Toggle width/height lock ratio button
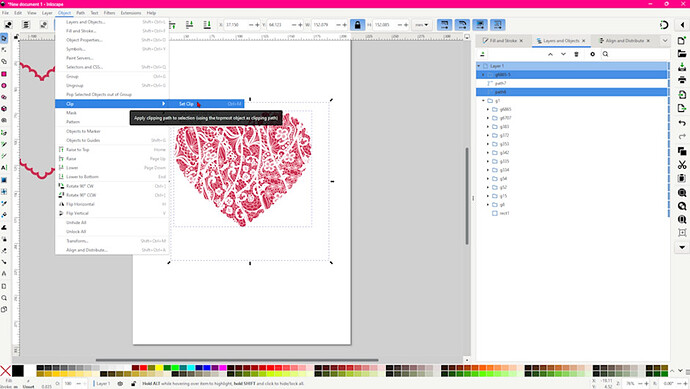690x389 pixels. [x=357, y=25]
